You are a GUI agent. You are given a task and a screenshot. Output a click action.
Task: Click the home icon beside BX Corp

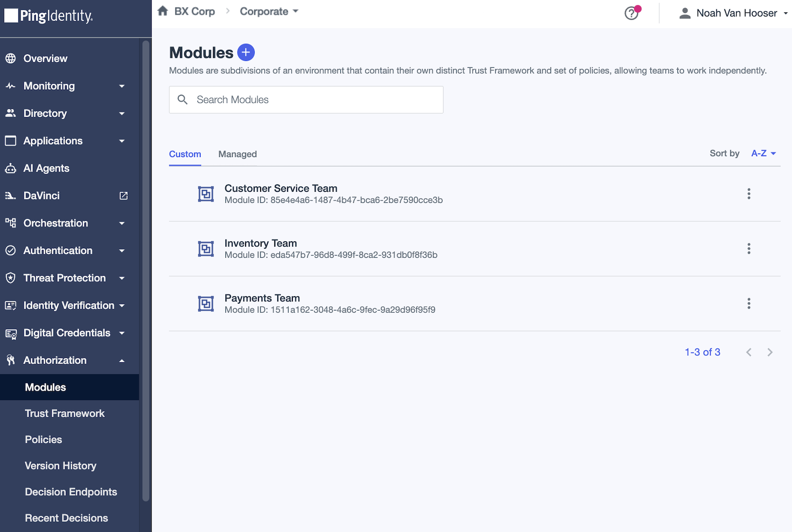pos(163,11)
